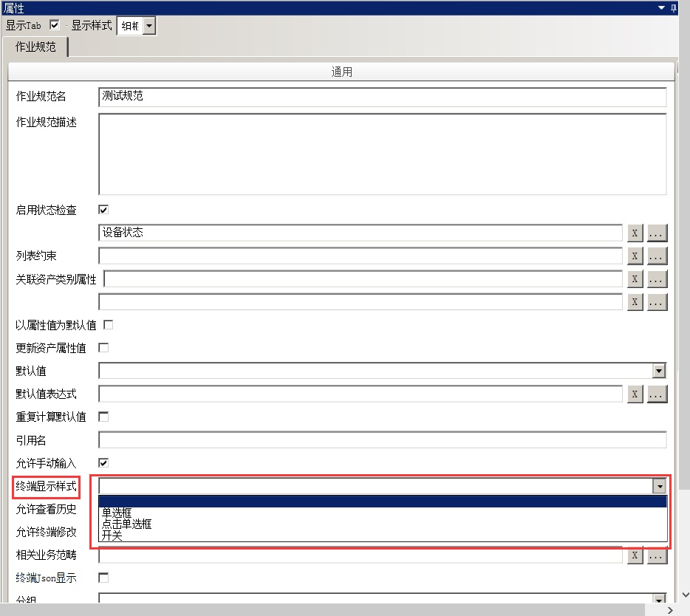Clear the 设备状态 field with its X button
690x616 pixels.
[x=635, y=233]
